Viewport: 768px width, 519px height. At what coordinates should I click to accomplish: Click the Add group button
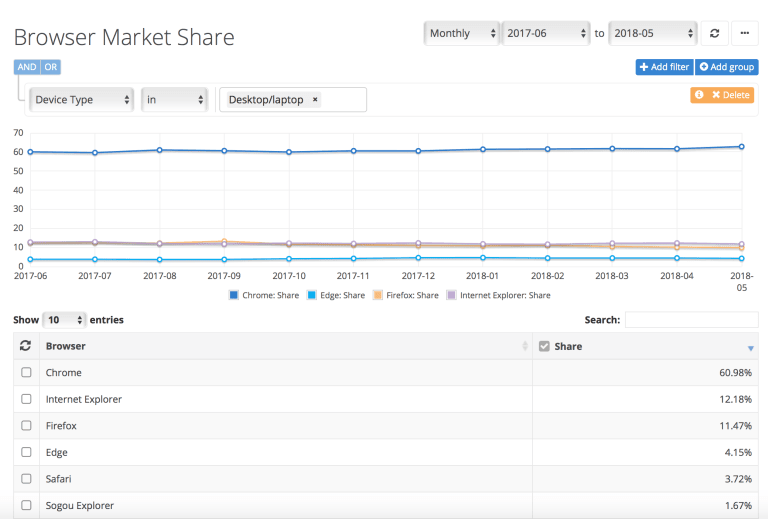[726, 67]
